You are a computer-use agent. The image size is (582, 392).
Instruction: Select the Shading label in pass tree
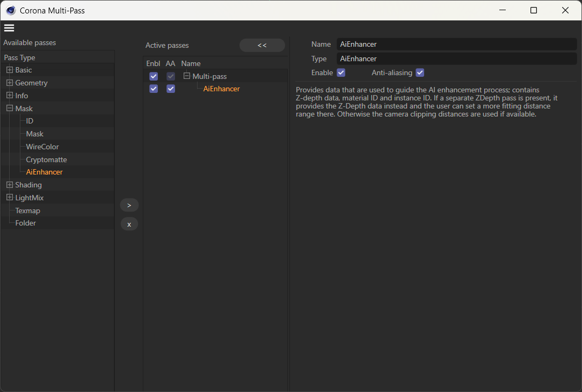pos(28,185)
